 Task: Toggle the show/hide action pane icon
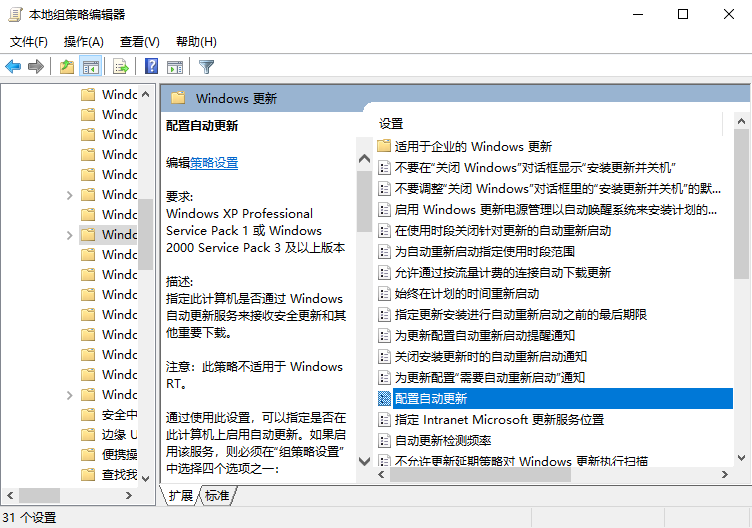click(x=175, y=67)
